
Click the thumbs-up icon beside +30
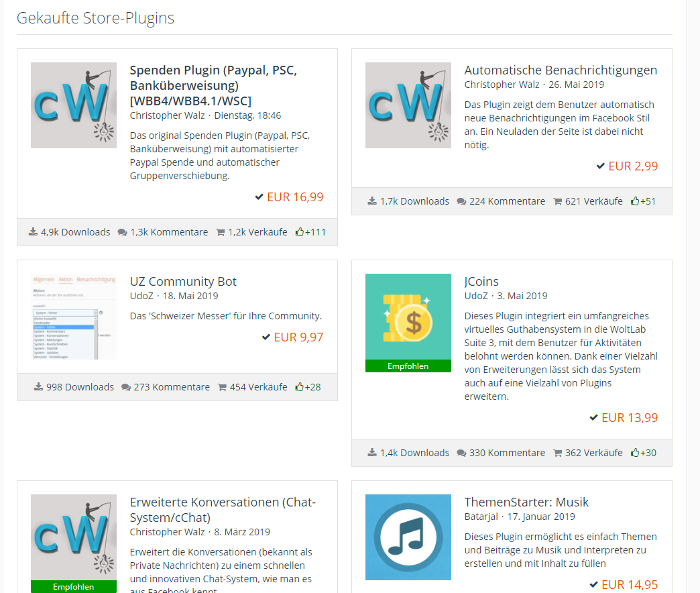(x=634, y=453)
